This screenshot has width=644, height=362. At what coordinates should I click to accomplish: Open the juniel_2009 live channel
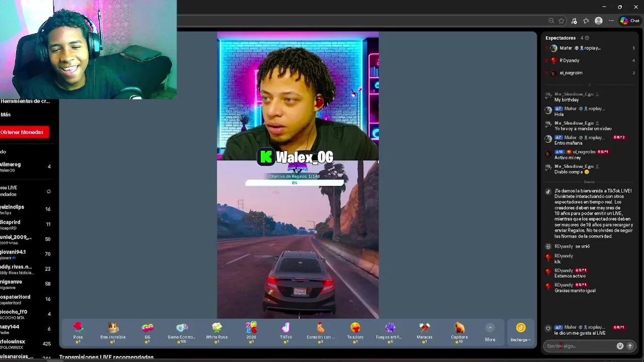click(x=26, y=239)
